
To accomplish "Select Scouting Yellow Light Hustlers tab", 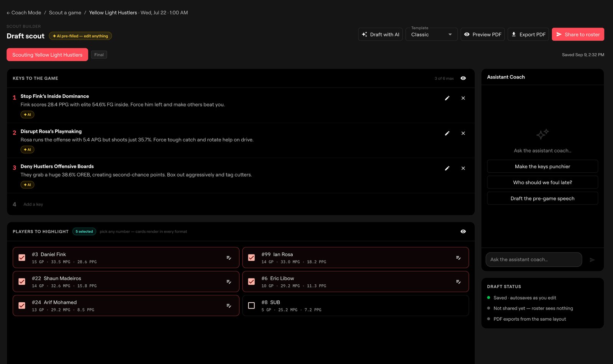I will (47, 55).
